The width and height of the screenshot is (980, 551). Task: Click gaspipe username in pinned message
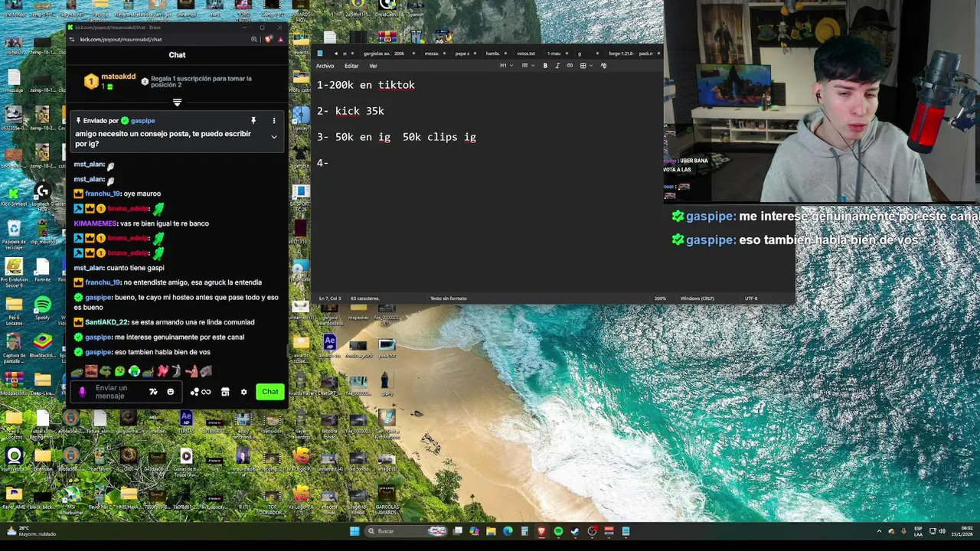coord(142,121)
